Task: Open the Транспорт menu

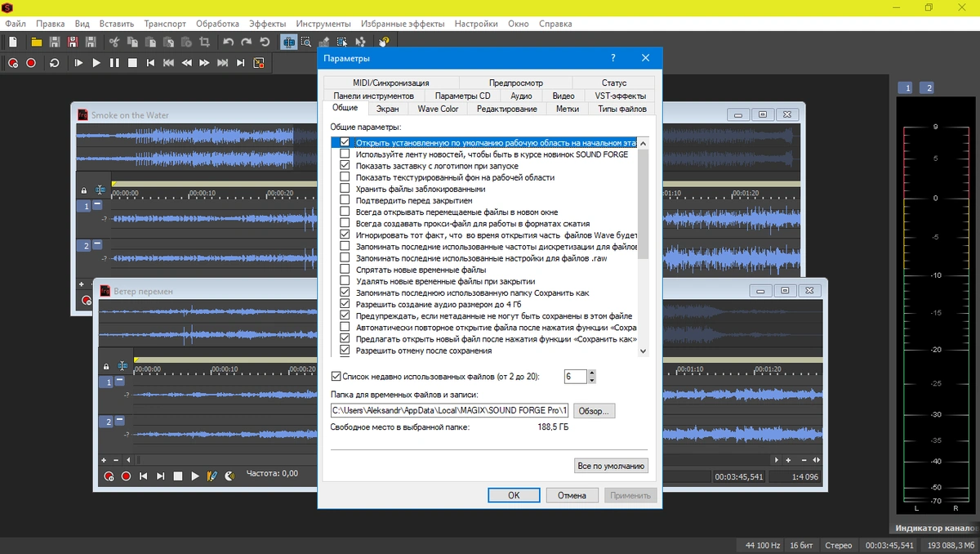Action: pos(165,24)
